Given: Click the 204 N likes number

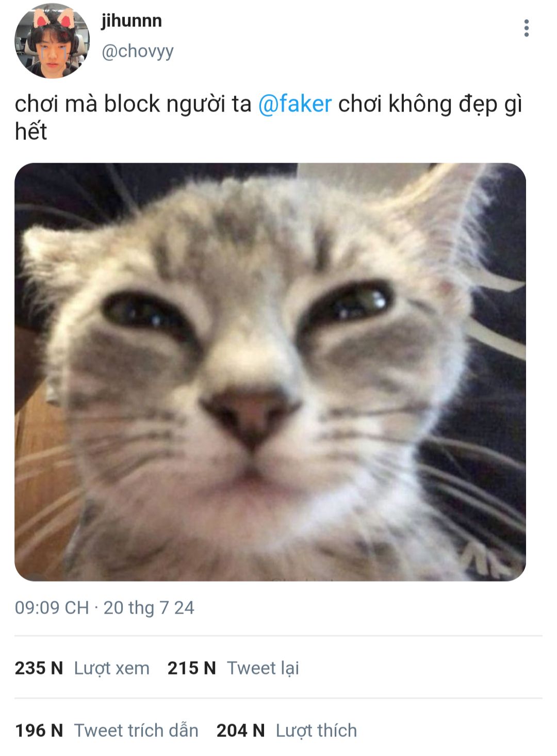Looking at the screenshot, I should tap(240, 730).
